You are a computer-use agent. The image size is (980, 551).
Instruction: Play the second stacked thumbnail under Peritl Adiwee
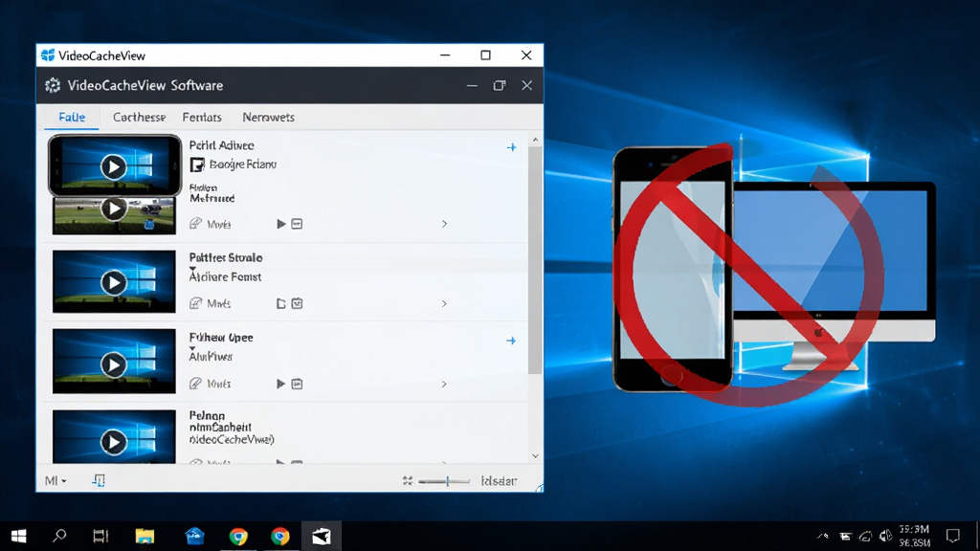[113, 209]
